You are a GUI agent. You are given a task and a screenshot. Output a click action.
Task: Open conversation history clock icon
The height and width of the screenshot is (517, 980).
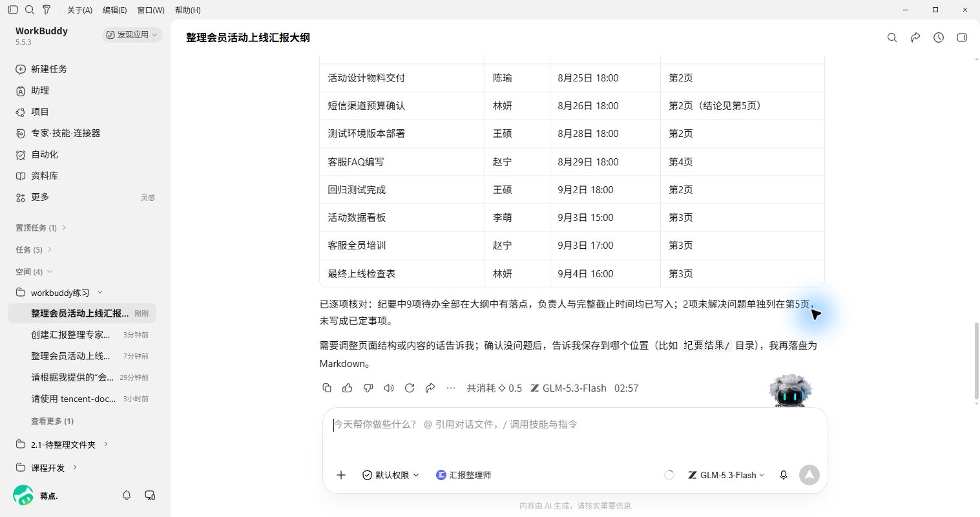pos(939,37)
